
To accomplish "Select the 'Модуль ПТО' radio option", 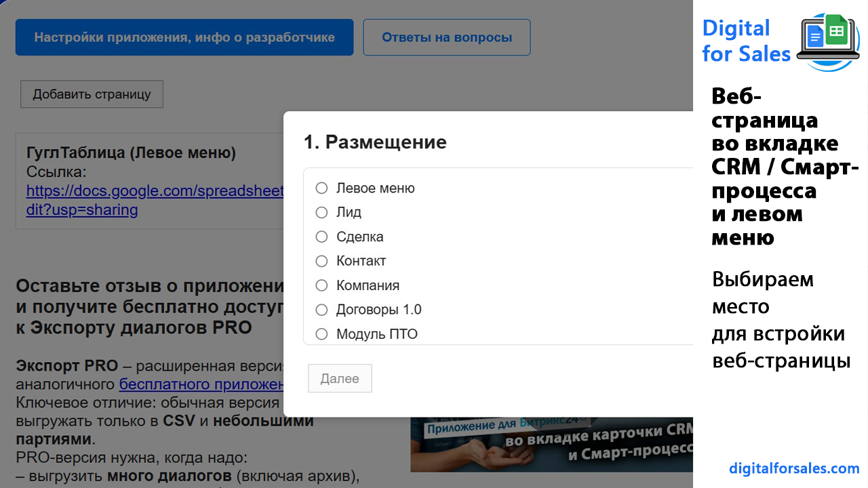I will [322, 334].
